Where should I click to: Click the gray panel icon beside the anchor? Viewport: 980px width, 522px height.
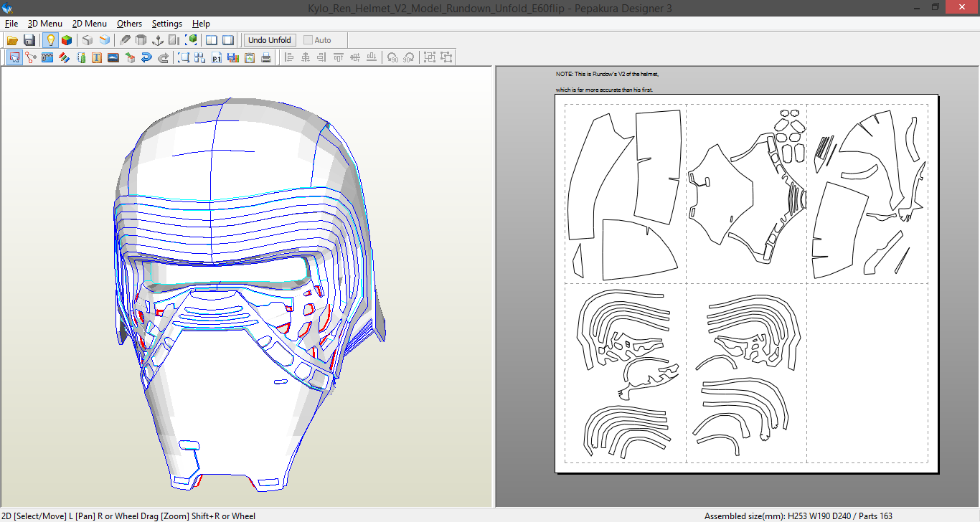[174, 40]
